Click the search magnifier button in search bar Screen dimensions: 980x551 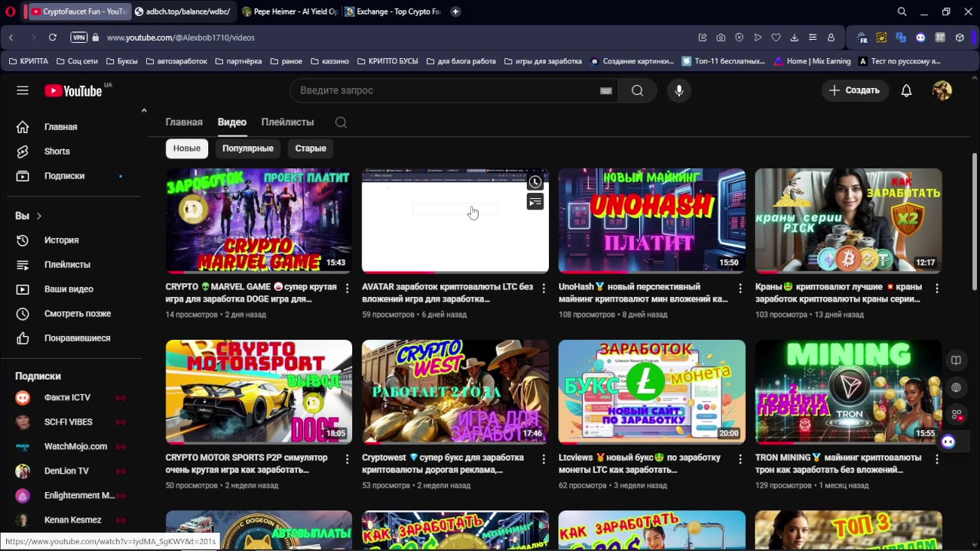(637, 90)
